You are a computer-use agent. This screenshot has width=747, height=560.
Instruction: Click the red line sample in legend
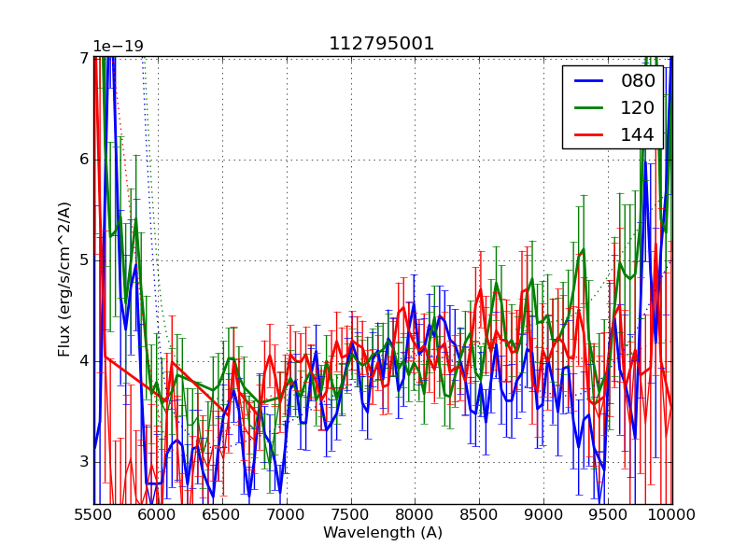coord(588,134)
